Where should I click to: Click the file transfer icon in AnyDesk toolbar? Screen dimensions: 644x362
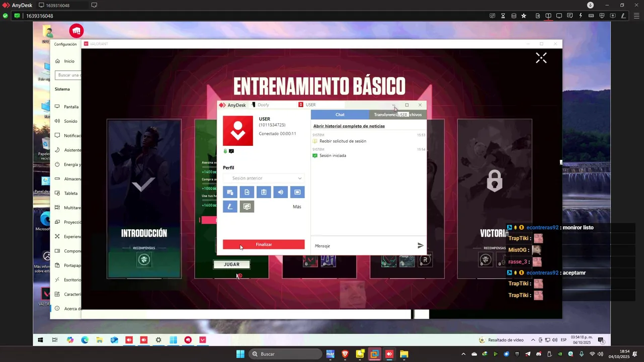tap(538, 16)
